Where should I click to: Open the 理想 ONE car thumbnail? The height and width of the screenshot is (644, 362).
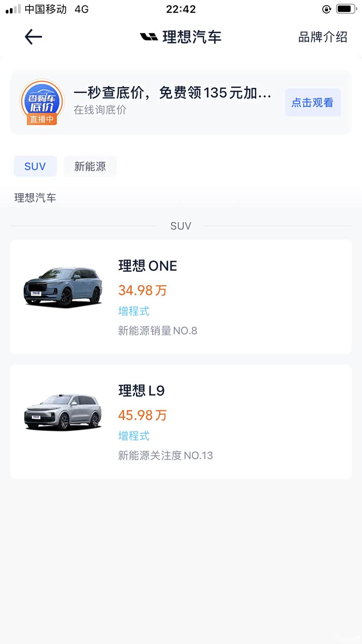[62, 286]
